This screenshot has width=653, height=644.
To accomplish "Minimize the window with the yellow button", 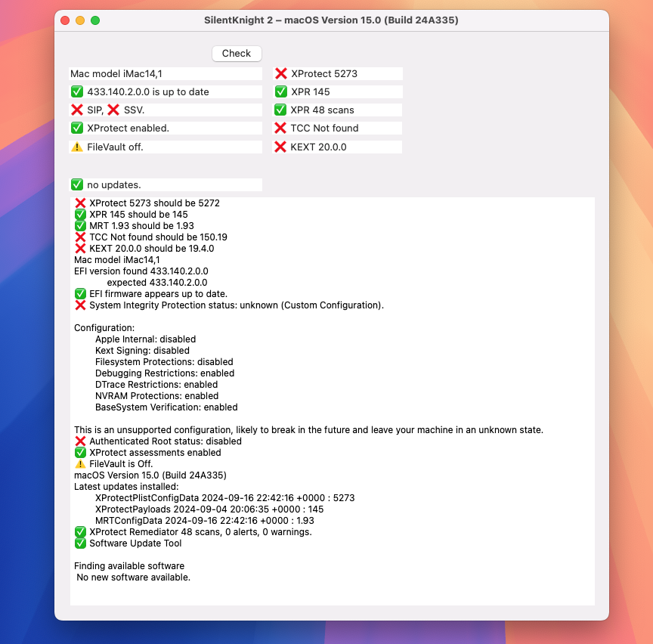I will point(80,20).
